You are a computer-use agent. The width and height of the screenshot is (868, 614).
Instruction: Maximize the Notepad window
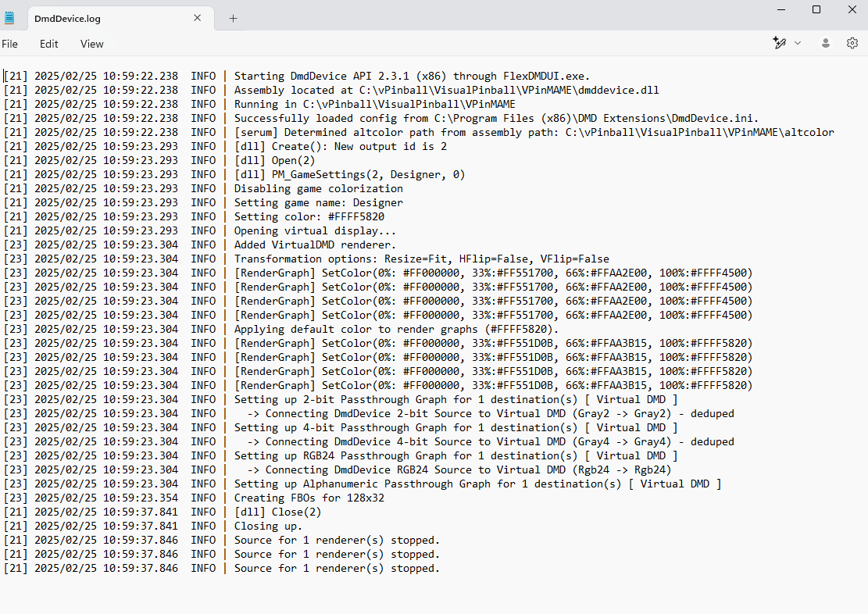tap(816, 9)
